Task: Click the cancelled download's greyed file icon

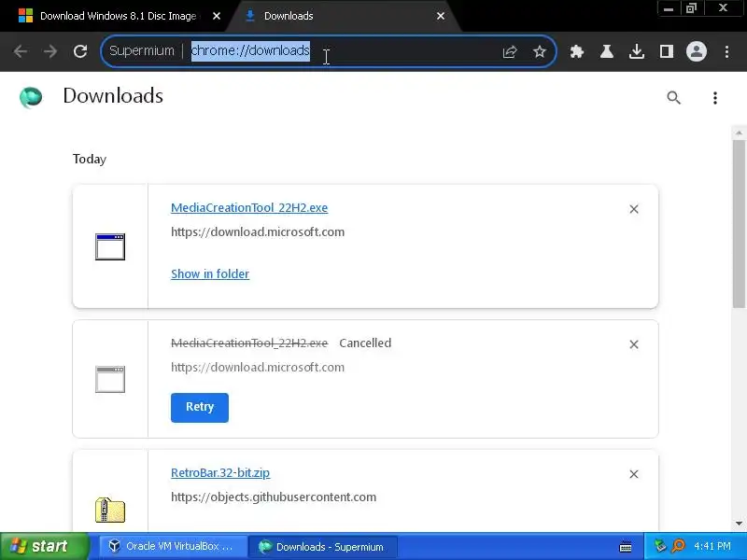Action: [x=110, y=379]
